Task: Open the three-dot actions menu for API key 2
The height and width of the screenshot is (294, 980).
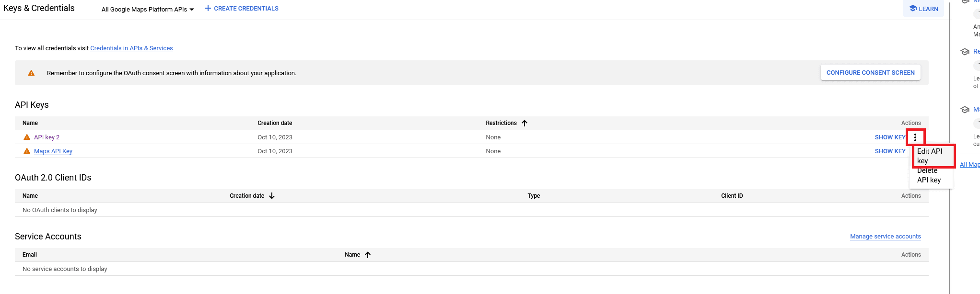Action: (915, 137)
